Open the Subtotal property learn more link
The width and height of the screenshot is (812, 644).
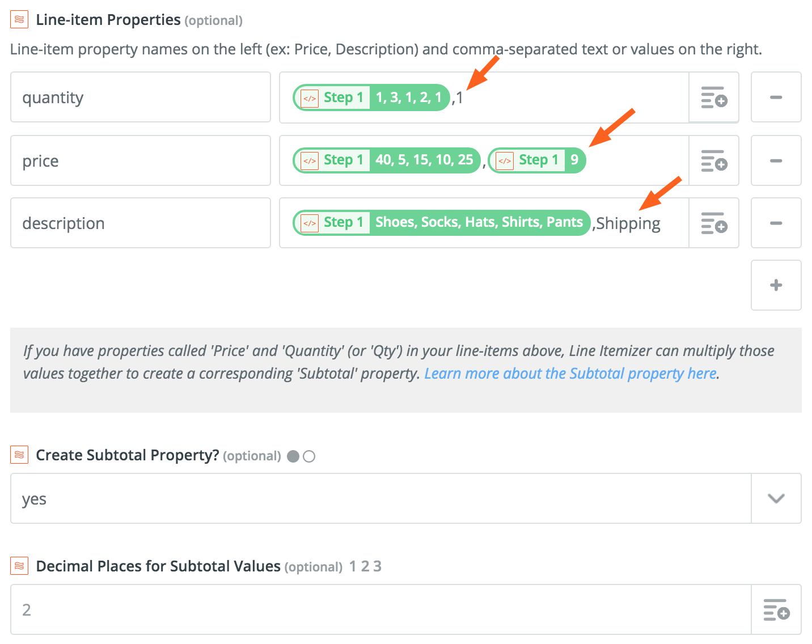(x=570, y=374)
